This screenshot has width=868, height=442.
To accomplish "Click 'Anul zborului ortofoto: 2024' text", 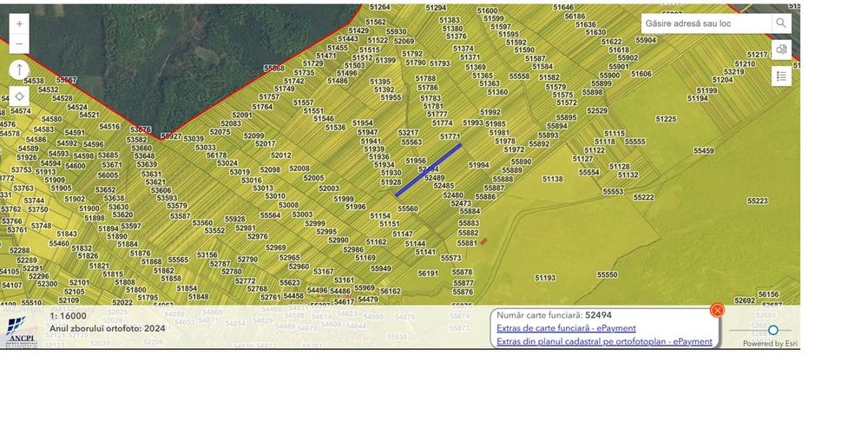I will coord(108,328).
